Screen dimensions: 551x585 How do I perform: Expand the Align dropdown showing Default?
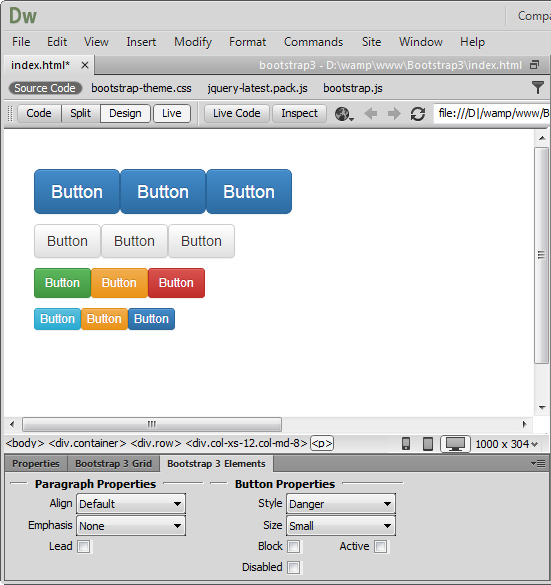(x=131, y=504)
